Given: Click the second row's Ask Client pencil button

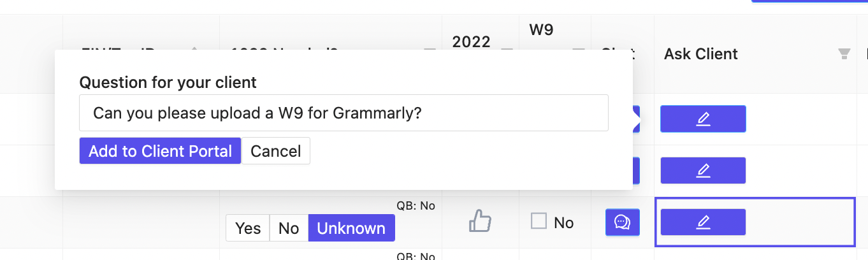Looking at the screenshot, I should [x=703, y=170].
